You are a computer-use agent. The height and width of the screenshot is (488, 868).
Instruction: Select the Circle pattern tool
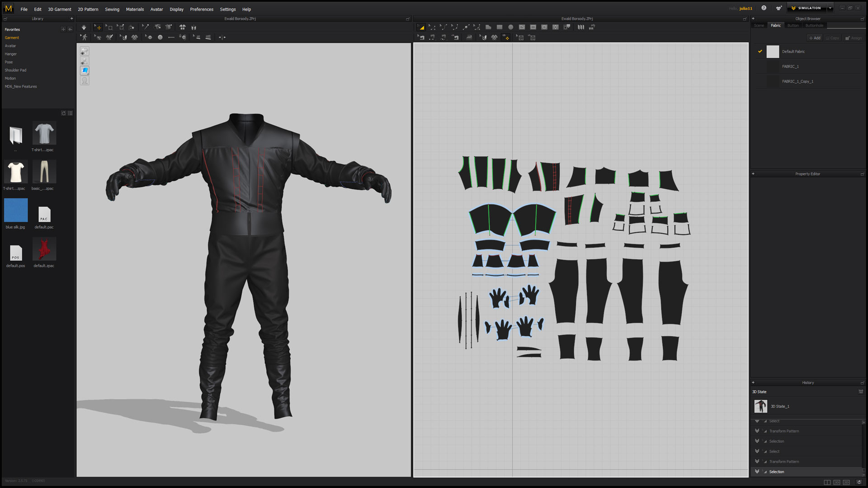(511, 28)
